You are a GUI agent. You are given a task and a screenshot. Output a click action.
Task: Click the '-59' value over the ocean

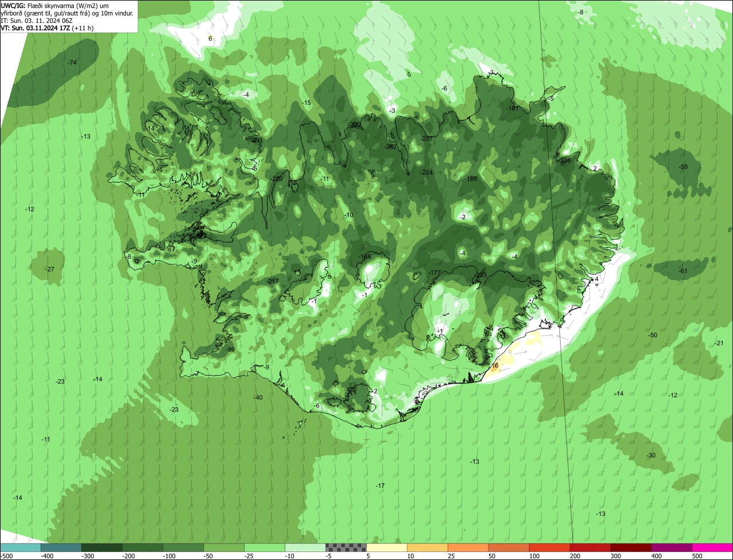point(683,167)
